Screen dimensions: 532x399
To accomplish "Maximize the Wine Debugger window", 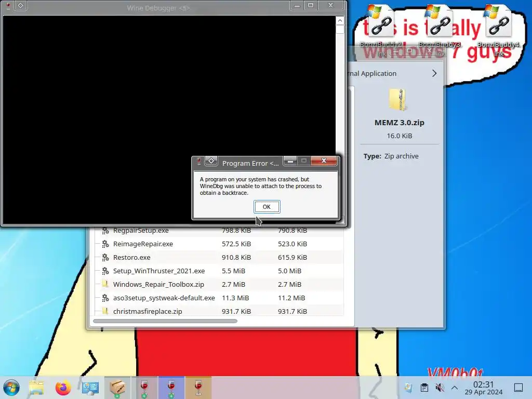I will coord(311,5).
